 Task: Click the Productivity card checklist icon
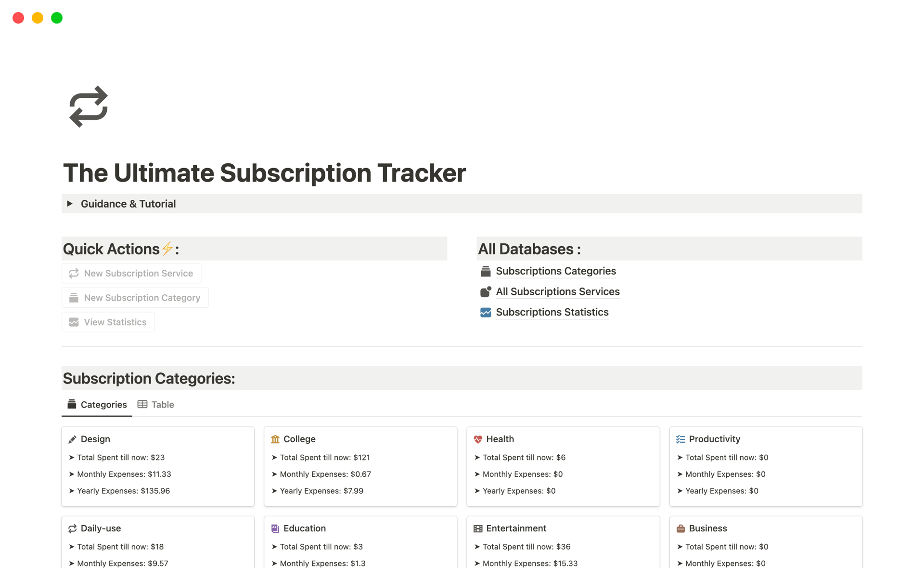680,439
